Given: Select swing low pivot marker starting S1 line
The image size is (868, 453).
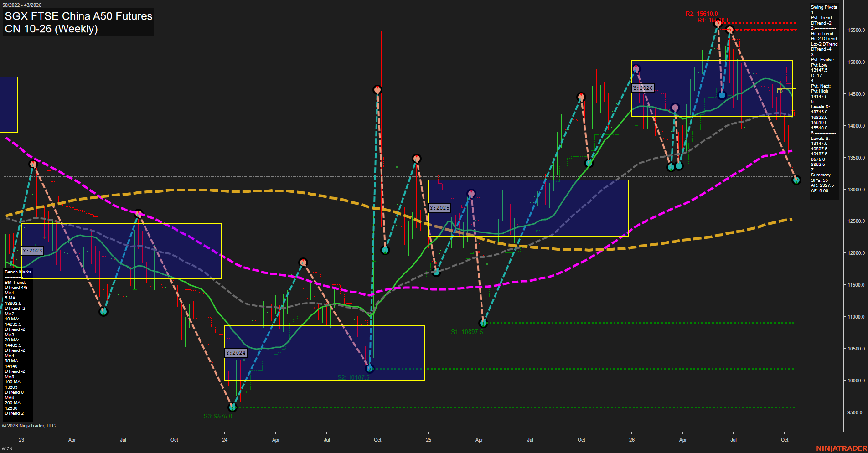Looking at the screenshot, I should tap(483, 323).
